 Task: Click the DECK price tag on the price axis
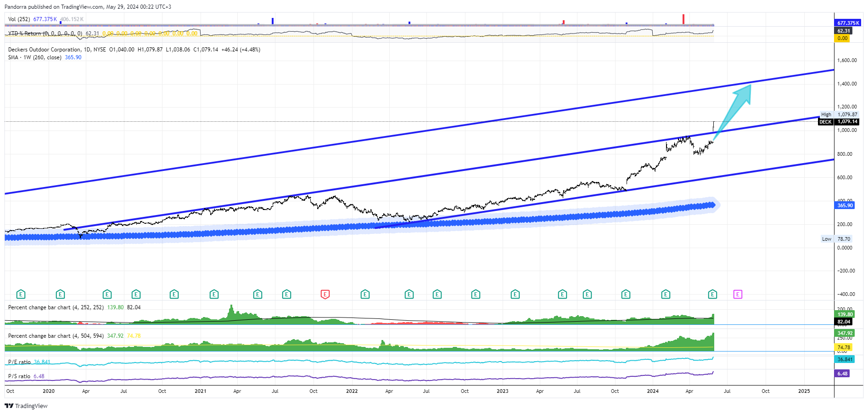click(x=839, y=122)
